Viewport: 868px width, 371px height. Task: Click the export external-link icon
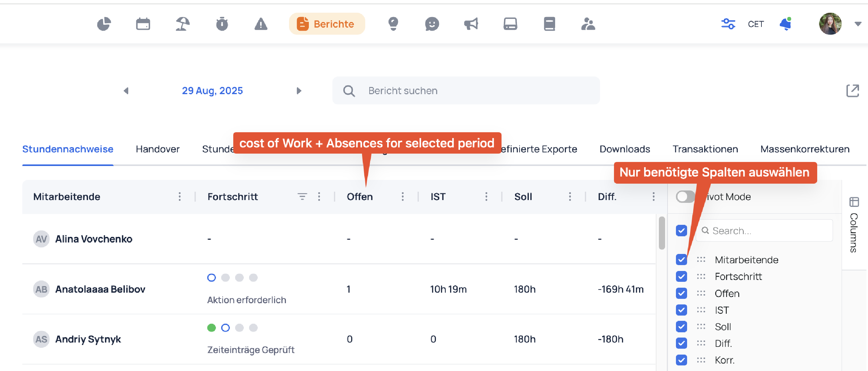(x=853, y=91)
